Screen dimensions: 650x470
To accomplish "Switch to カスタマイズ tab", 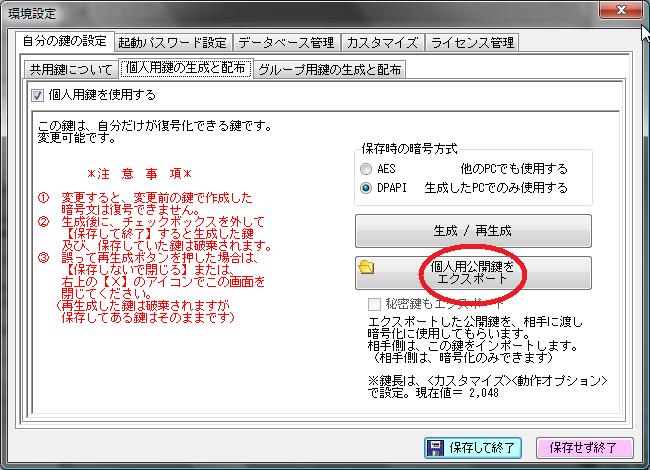I will click(x=383, y=43).
